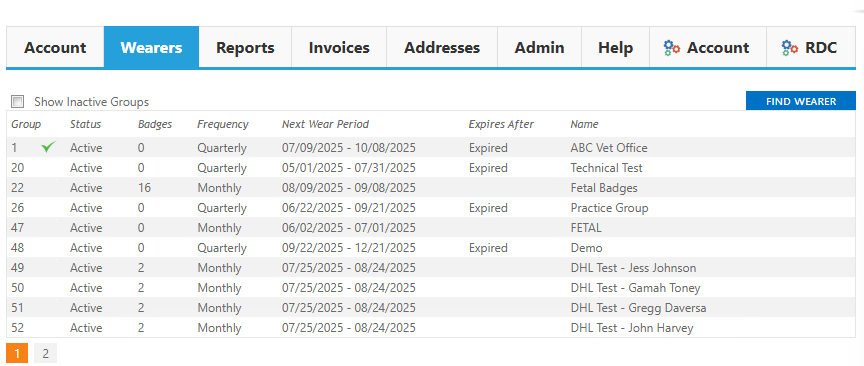864x366 pixels.
Task: Switch to the Invoices tab
Action: [339, 47]
